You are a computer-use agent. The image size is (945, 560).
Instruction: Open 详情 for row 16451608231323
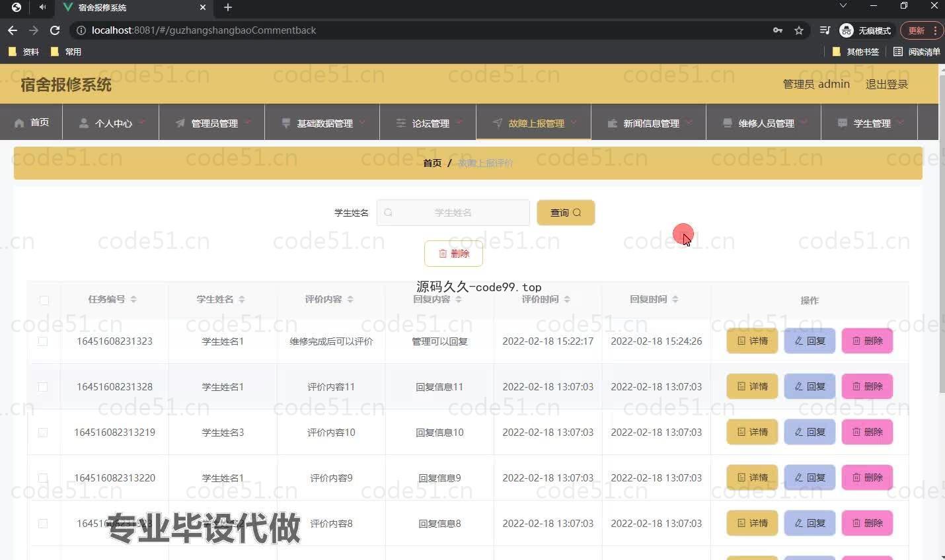(x=752, y=341)
